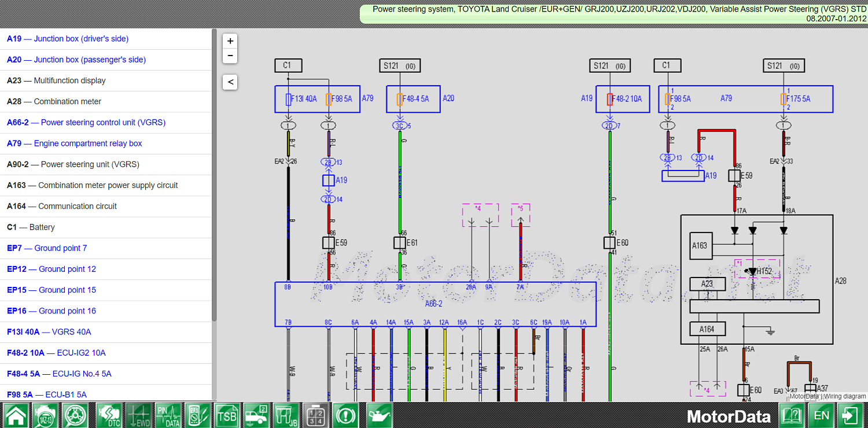Open F13I 40A VGRS 40A link
Screen dimensions: 868x428
coord(49,332)
